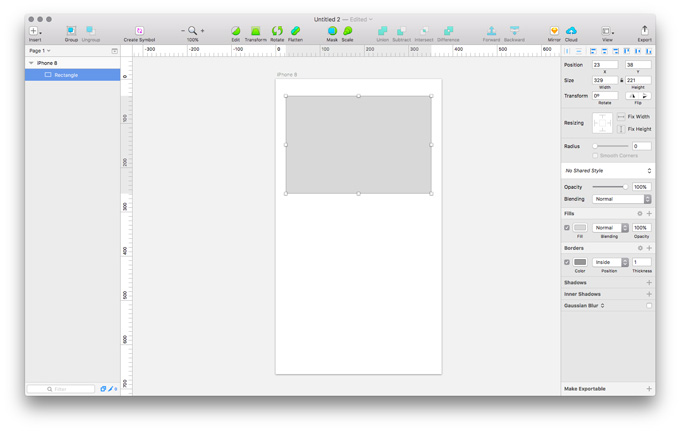
Task: Click the Radius slider
Action: point(611,146)
